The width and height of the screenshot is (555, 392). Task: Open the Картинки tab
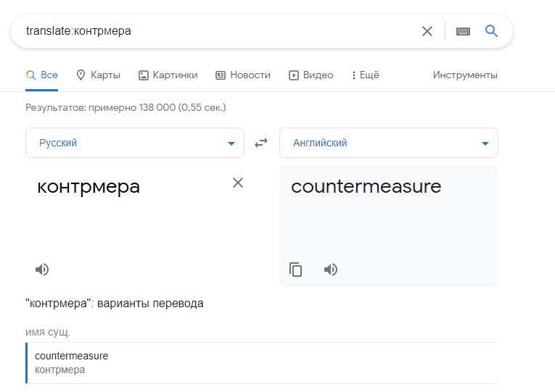tap(168, 75)
